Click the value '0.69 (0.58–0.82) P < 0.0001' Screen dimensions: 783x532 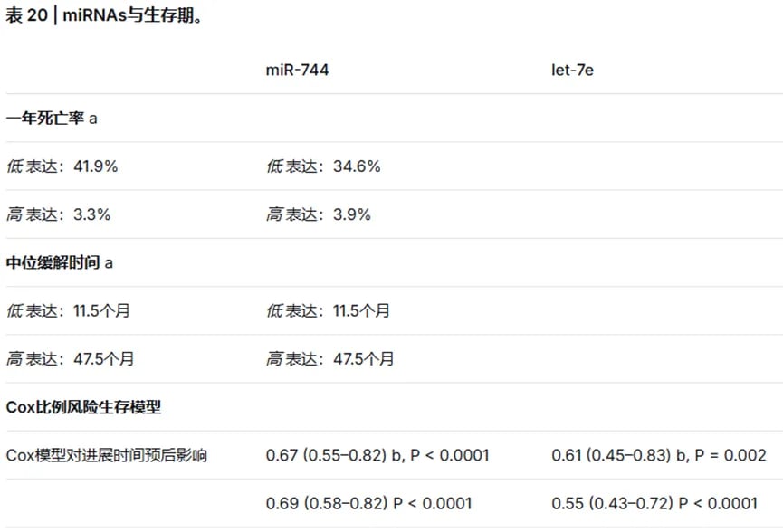[x=368, y=503]
